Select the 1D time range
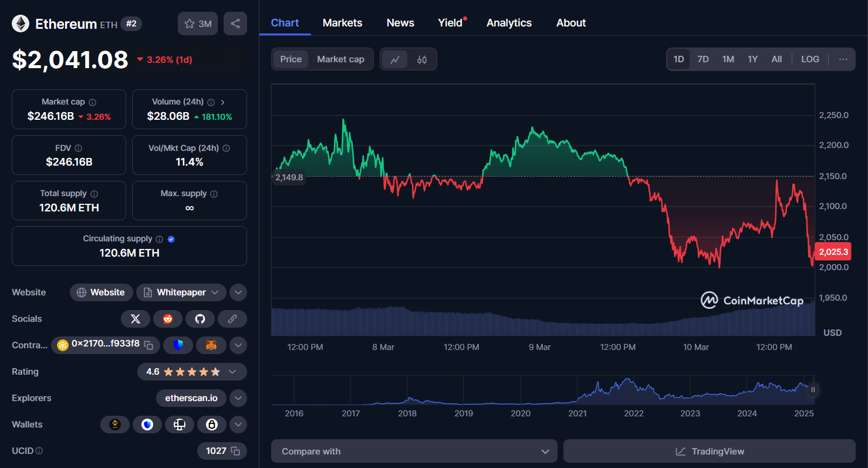Screen dimensions: 868x468 [x=678, y=59]
